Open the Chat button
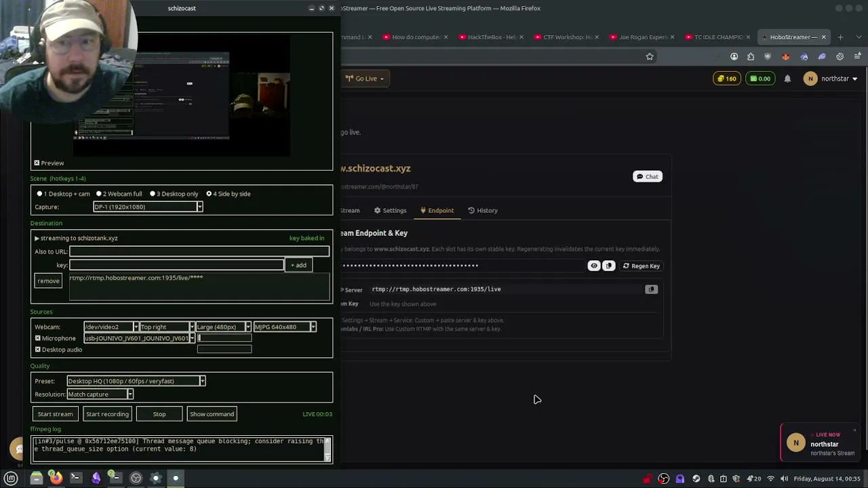This screenshot has height=488, width=868. tap(648, 177)
